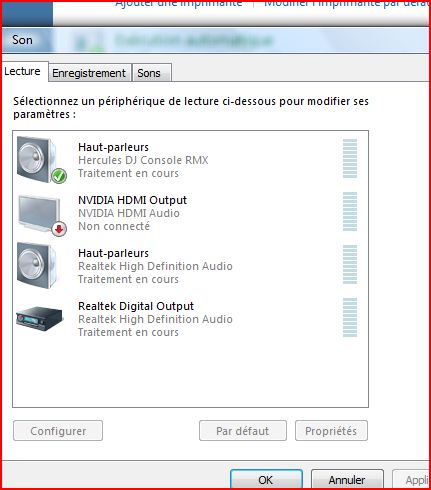Click the Par défaut button
Screen dimensions: 431x490
tap(243, 431)
